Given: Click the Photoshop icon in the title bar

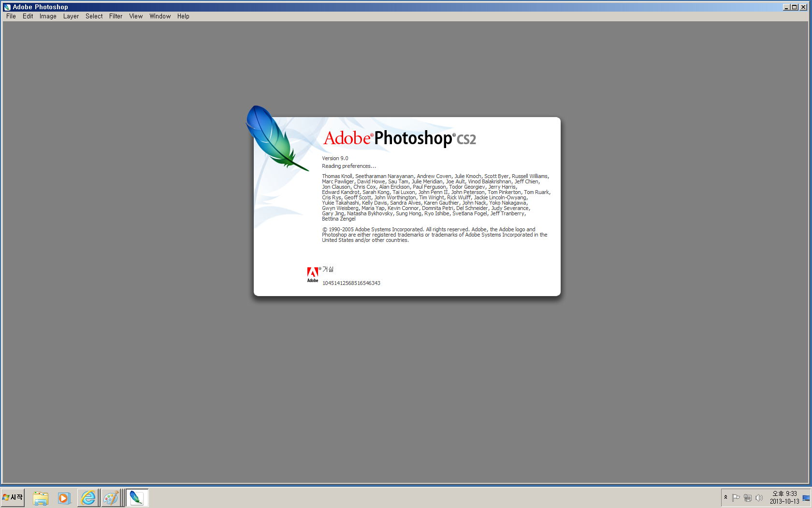Looking at the screenshot, I should click(x=7, y=7).
